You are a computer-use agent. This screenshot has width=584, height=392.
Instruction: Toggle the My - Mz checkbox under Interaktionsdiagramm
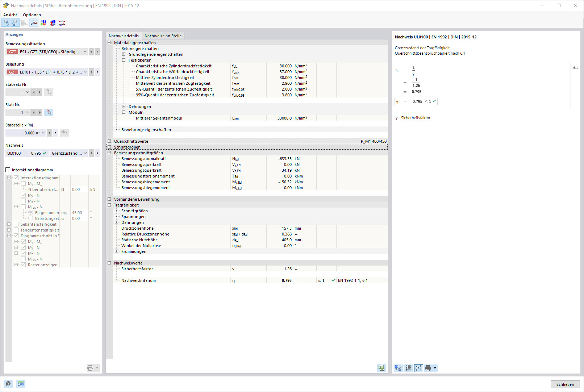pyautogui.click(x=24, y=184)
